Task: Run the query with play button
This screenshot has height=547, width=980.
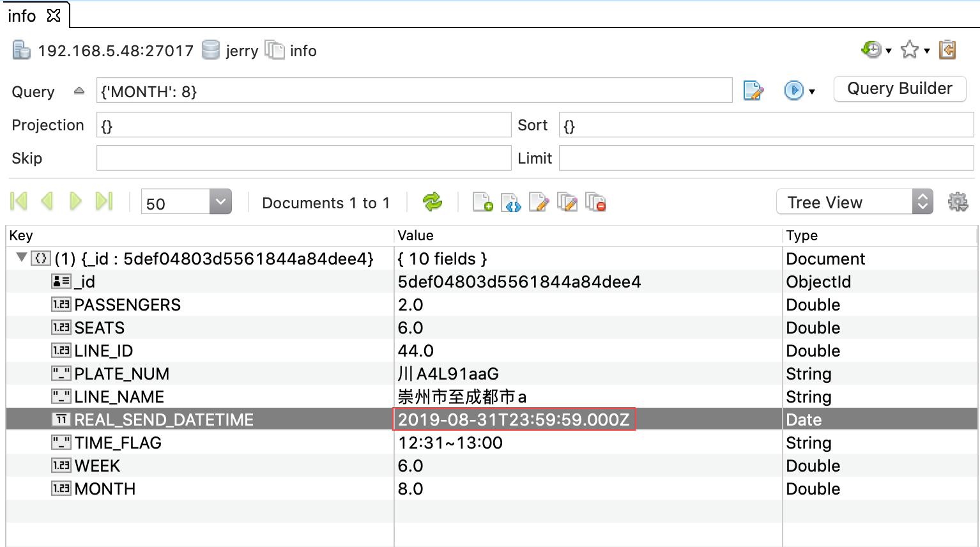Action: [x=793, y=91]
